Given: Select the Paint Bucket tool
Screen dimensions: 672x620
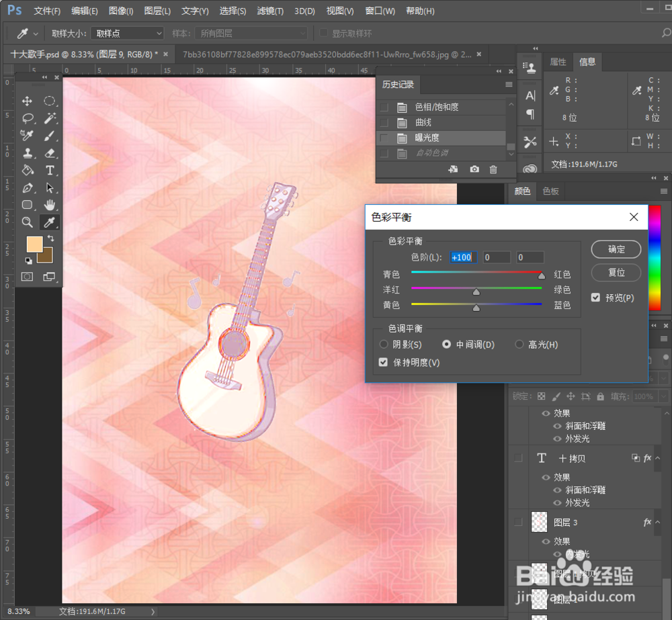Looking at the screenshot, I should [x=28, y=171].
